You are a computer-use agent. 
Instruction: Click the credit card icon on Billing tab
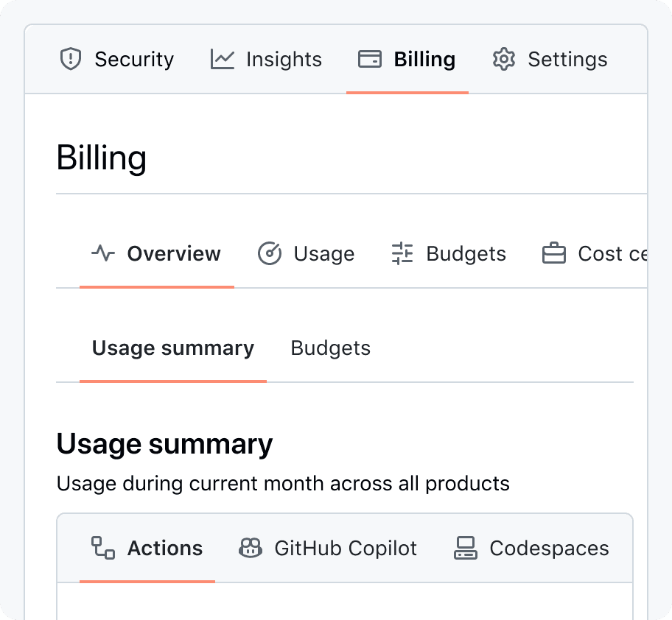[372, 59]
